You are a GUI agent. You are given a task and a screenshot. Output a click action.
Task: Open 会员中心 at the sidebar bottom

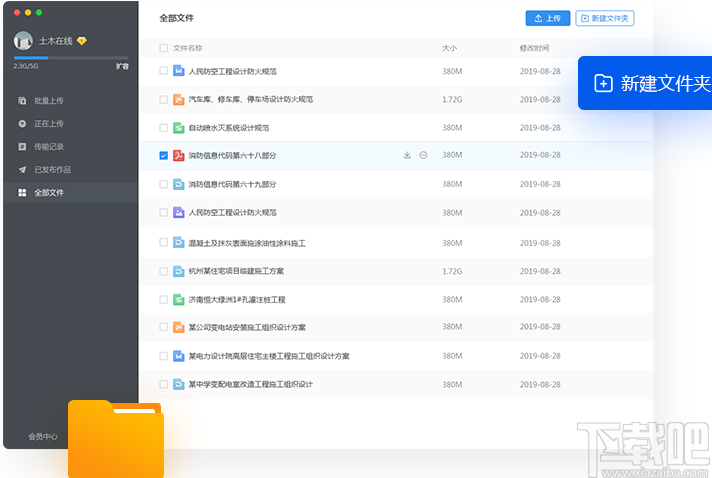pyautogui.click(x=43, y=437)
